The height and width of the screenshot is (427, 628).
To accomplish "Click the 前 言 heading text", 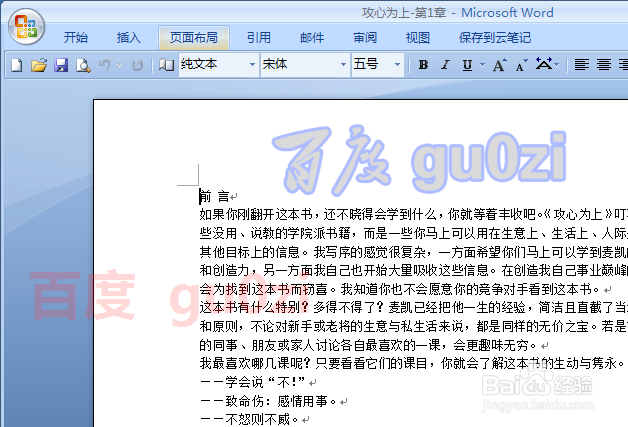I will click(214, 197).
